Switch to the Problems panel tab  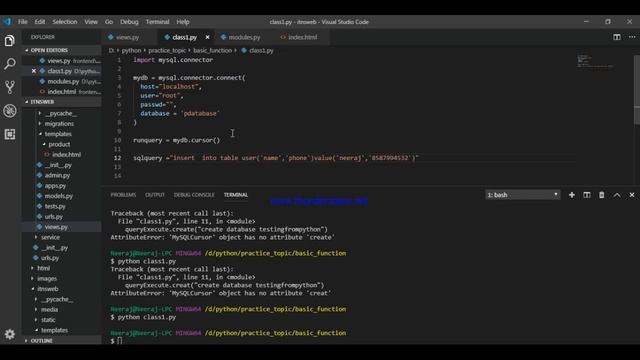click(x=123, y=195)
